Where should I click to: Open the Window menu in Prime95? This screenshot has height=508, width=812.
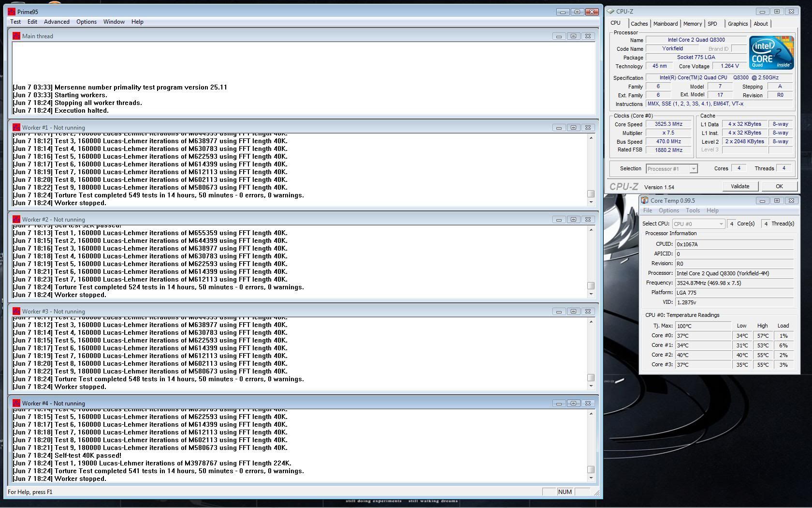tap(114, 22)
